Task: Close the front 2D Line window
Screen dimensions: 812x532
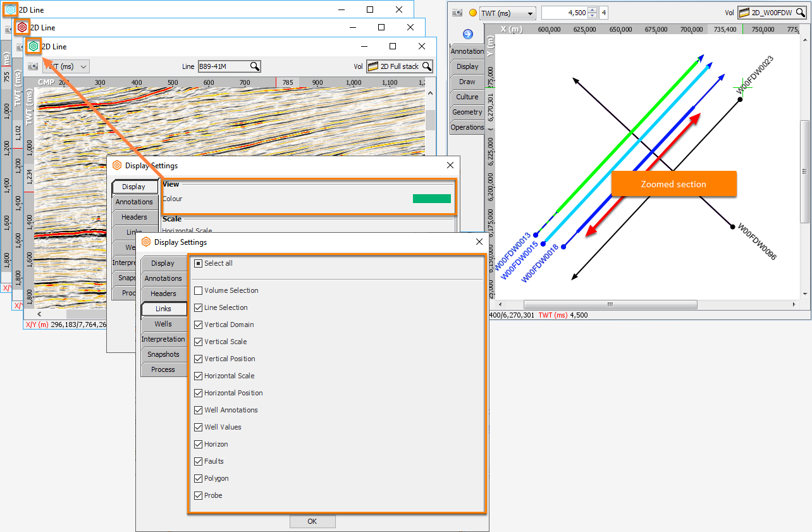Action: tap(422, 46)
